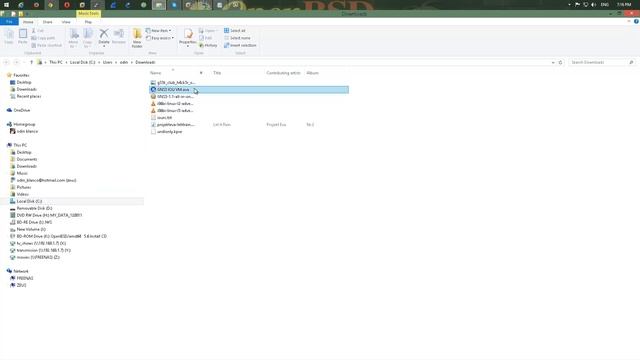
Task: Click Local Disk (C:) in the address breadcrumb
Action: click(x=82, y=62)
